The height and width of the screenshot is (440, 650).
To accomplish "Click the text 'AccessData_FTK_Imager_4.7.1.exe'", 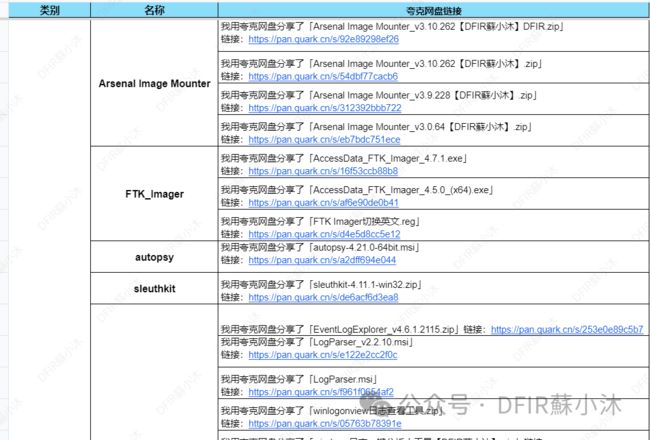I will [388, 158].
